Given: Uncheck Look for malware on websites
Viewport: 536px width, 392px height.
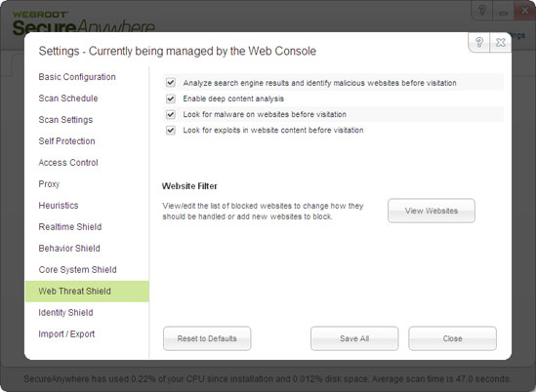Looking at the screenshot, I should click(171, 114).
